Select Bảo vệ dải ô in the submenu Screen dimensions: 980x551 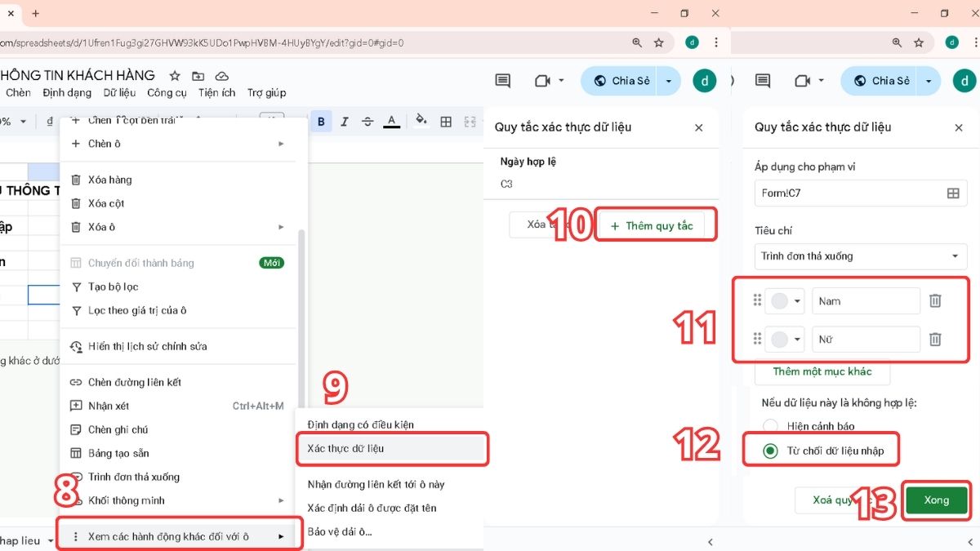tap(339, 531)
